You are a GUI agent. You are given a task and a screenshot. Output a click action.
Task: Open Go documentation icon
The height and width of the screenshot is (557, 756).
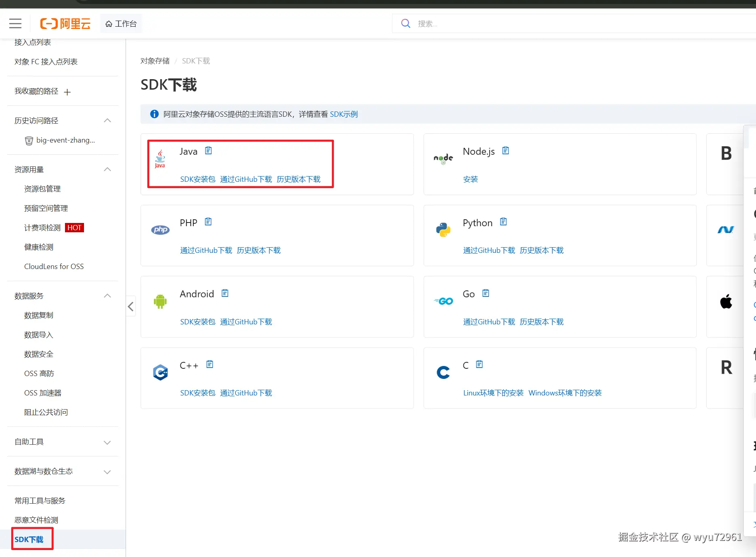pos(486,293)
